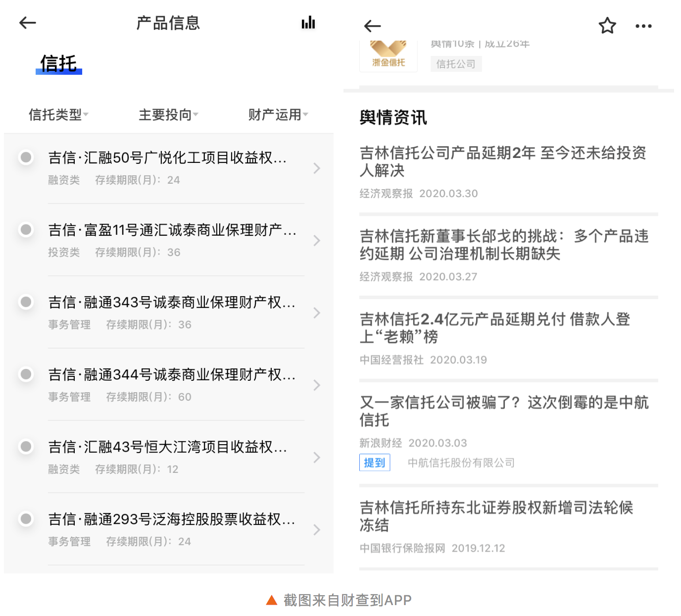Read article 吉林信托新董事长邰戈的挑战
The image size is (681, 616).
point(504,245)
